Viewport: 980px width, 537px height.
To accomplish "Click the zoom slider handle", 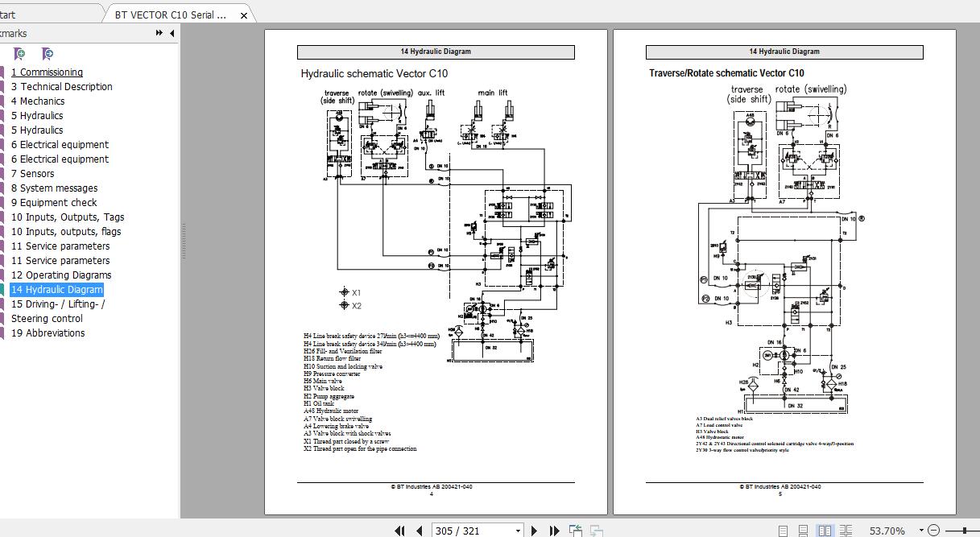I will pos(966,531).
